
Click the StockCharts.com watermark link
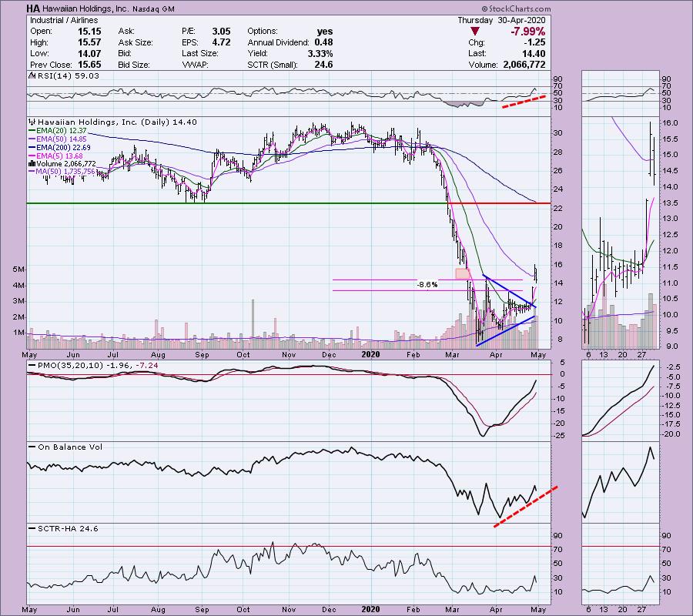tap(516, 8)
